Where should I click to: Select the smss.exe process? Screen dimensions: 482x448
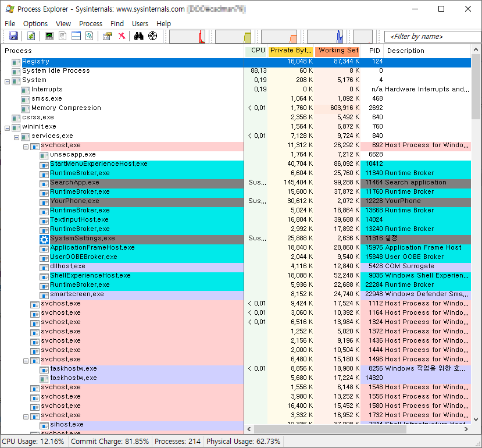point(47,98)
